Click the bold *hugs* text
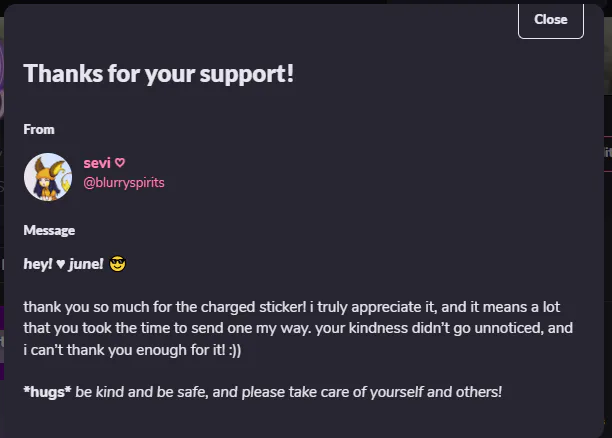Image resolution: width=612 pixels, height=438 pixels. click(x=47, y=392)
